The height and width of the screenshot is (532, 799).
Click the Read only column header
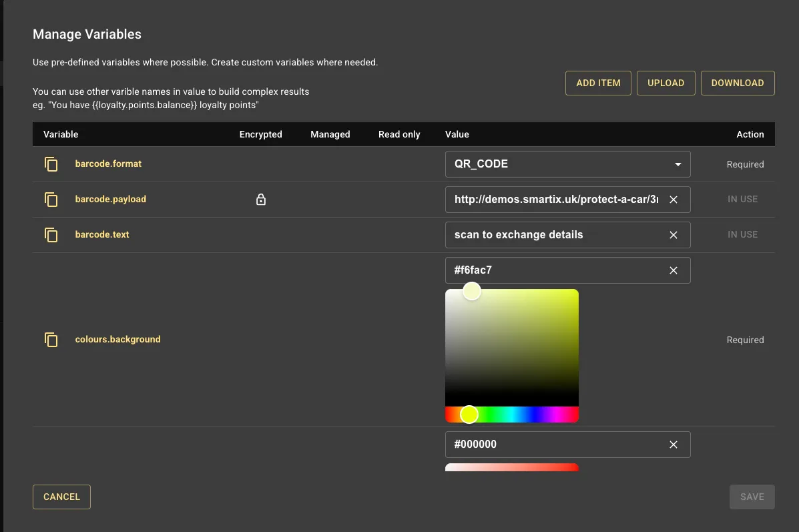pyautogui.click(x=399, y=135)
